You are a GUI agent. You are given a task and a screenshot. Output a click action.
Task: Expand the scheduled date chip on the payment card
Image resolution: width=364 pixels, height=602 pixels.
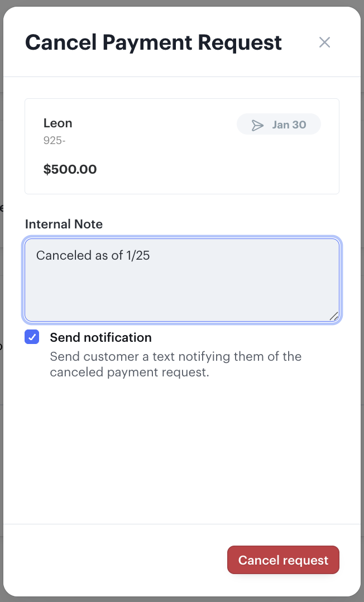click(x=279, y=124)
